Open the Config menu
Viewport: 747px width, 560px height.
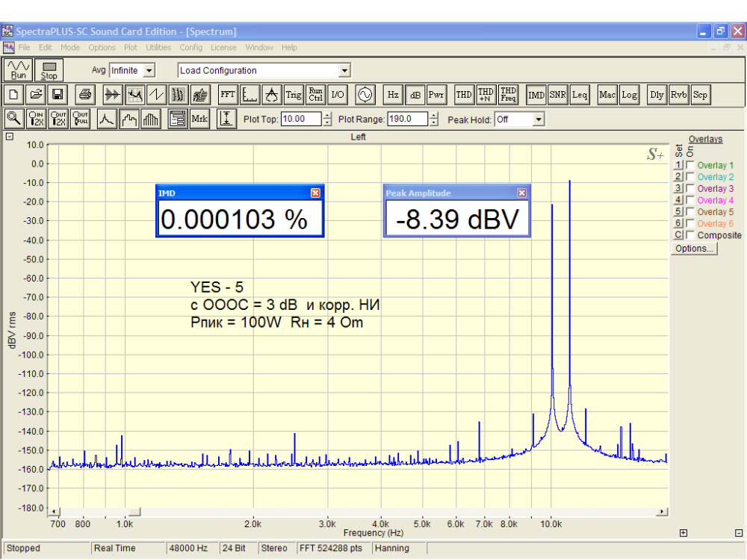pyautogui.click(x=191, y=47)
